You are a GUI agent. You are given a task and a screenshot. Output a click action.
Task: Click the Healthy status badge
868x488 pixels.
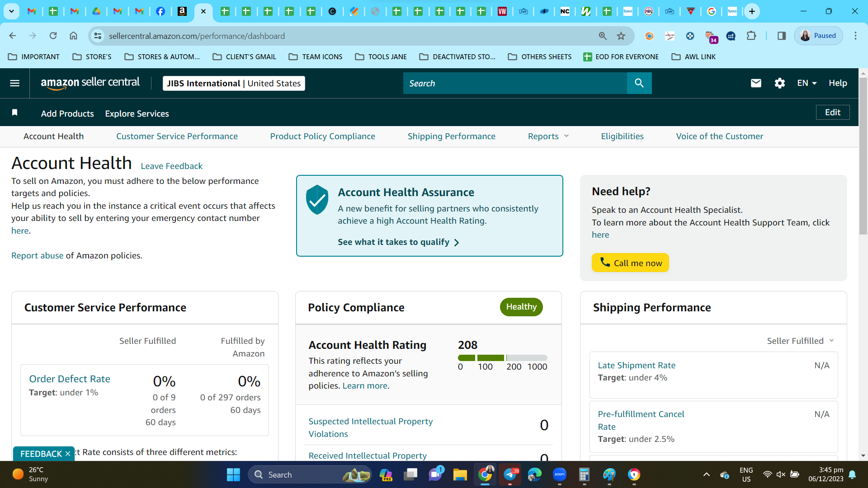point(521,307)
